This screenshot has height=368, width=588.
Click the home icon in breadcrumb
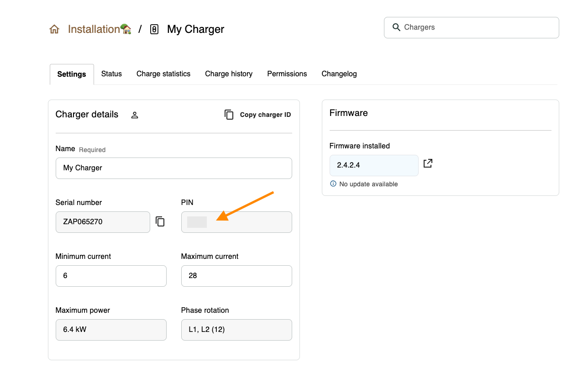click(x=54, y=30)
